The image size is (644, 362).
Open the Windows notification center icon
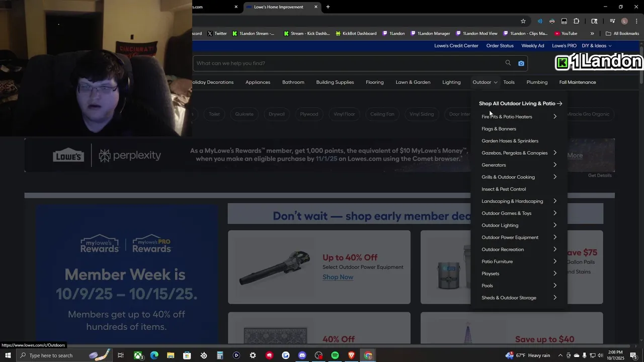(x=633, y=355)
